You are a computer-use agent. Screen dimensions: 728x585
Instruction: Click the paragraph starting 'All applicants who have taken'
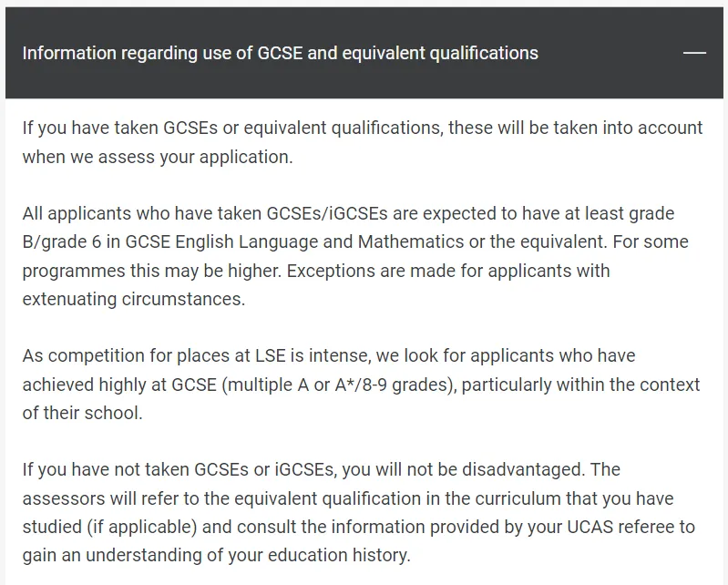point(355,256)
